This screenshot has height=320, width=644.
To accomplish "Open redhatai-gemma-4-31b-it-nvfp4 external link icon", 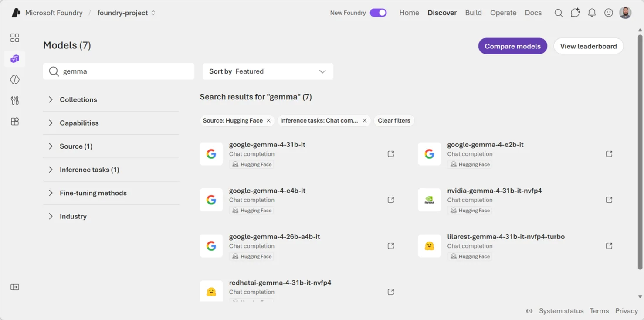I will [x=391, y=292].
